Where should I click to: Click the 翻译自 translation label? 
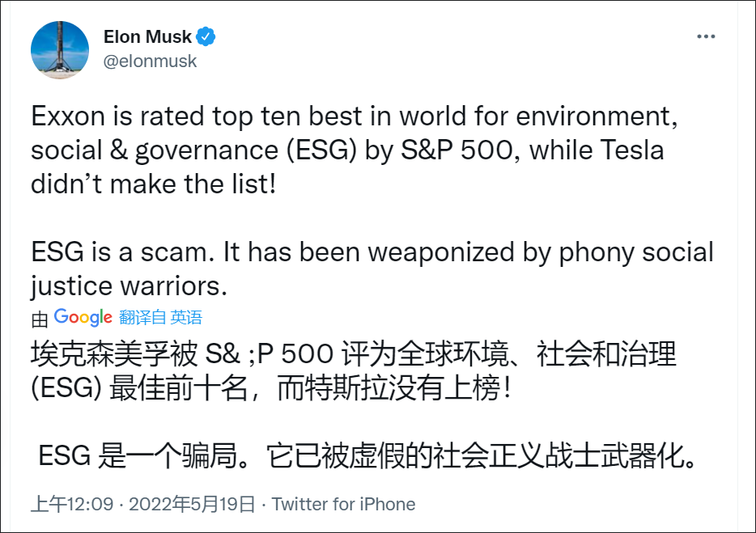tap(142, 318)
